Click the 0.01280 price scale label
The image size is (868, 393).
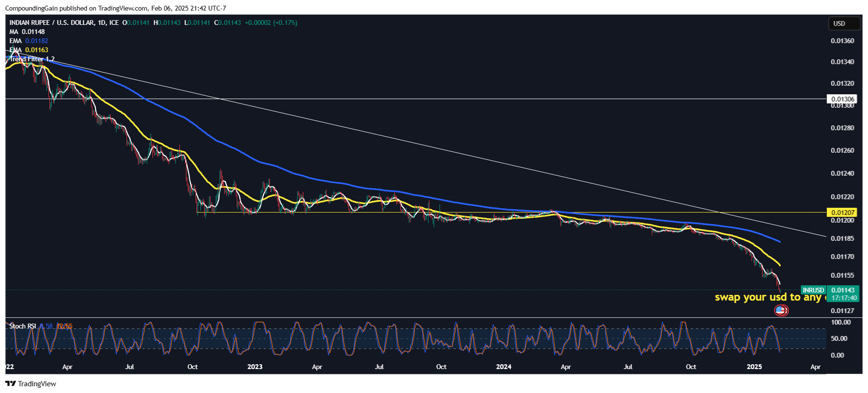[842, 128]
